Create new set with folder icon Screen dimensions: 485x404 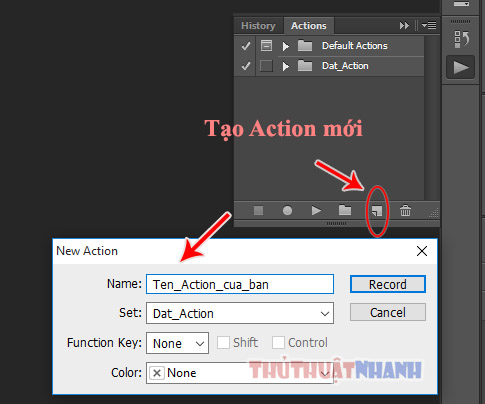tap(345, 210)
